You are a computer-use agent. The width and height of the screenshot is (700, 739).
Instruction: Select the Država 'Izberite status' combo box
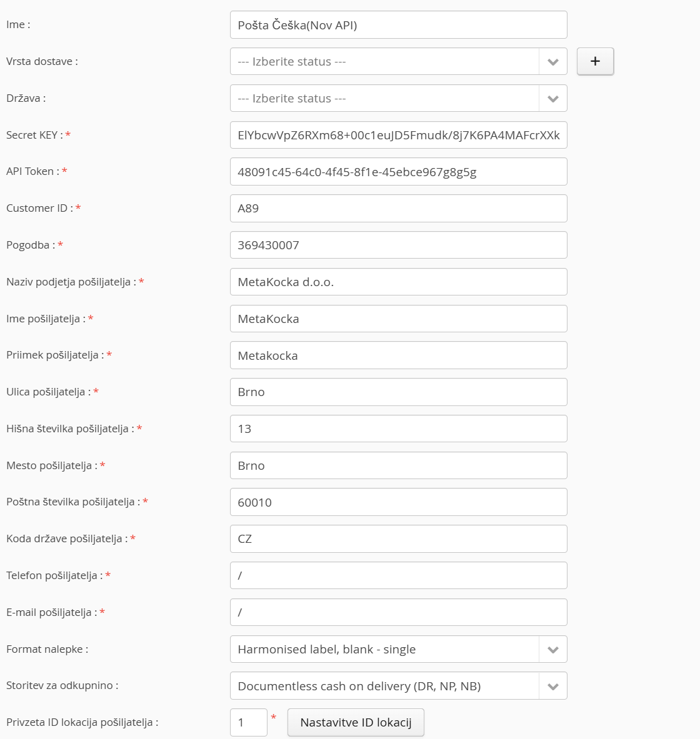point(399,99)
